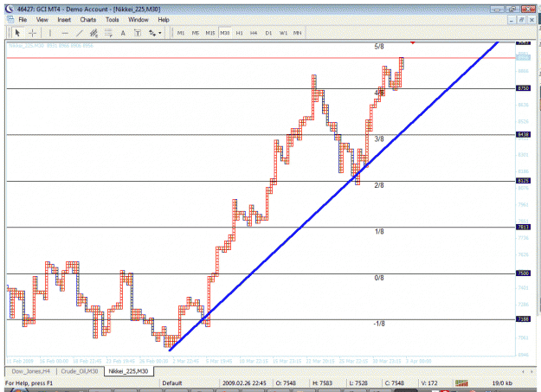Click the 8438 price level label
This screenshot has width=541, height=392.
[x=523, y=134]
